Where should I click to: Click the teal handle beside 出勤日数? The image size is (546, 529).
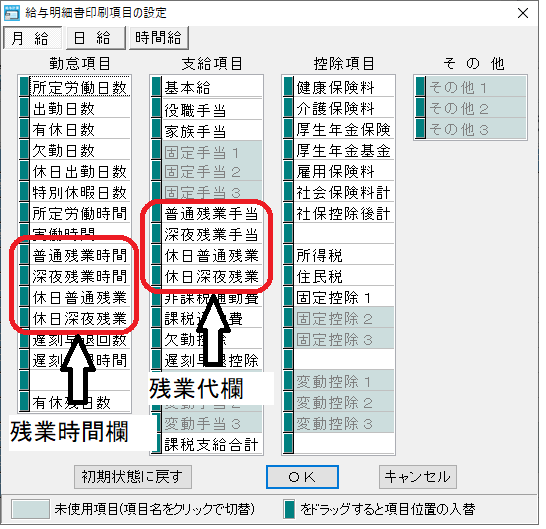[x=24, y=108]
